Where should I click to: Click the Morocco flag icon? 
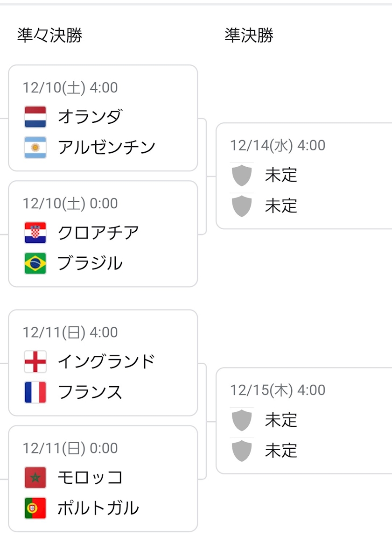(x=35, y=477)
